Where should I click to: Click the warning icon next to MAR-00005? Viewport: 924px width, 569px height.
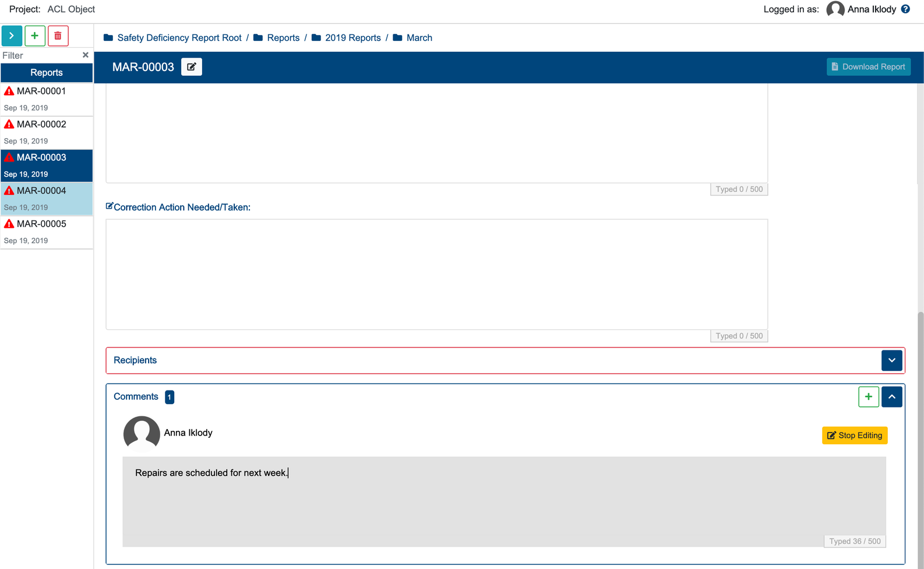click(9, 224)
